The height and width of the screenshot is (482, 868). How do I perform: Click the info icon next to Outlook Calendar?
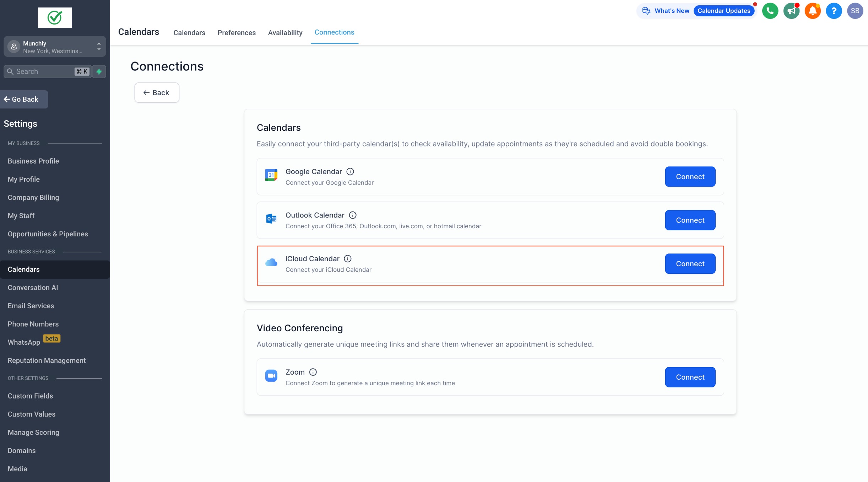tap(353, 215)
